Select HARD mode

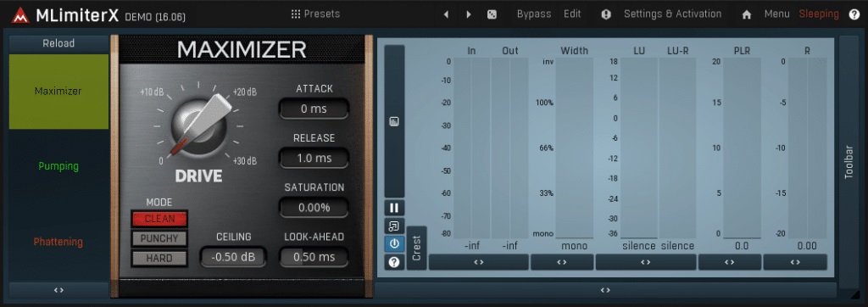tap(159, 258)
